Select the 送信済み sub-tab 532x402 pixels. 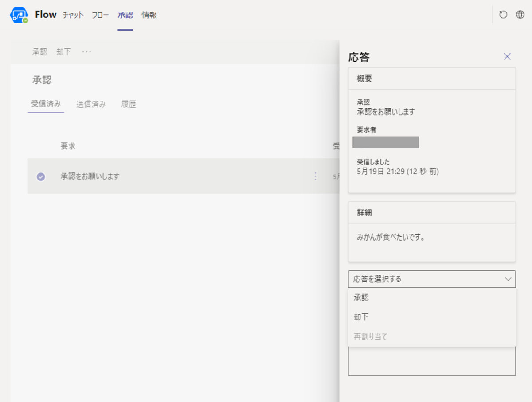(91, 104)
